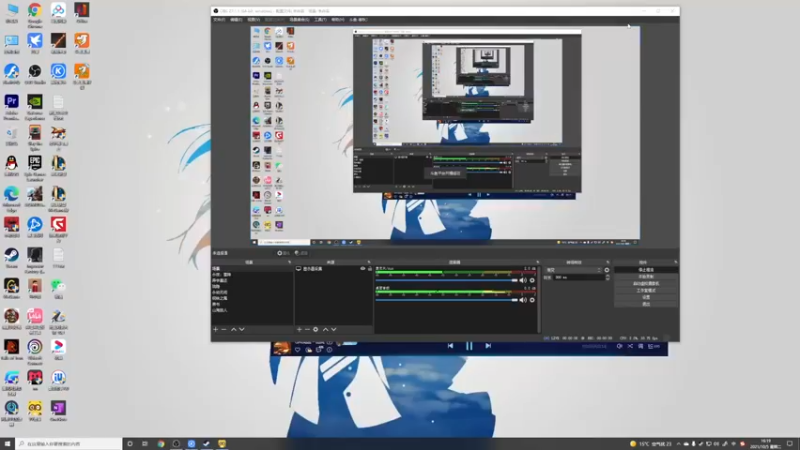The height and width of the screenshot is (450, 800).
Task: Open Windows Start menu
Action: click(7, 444)
